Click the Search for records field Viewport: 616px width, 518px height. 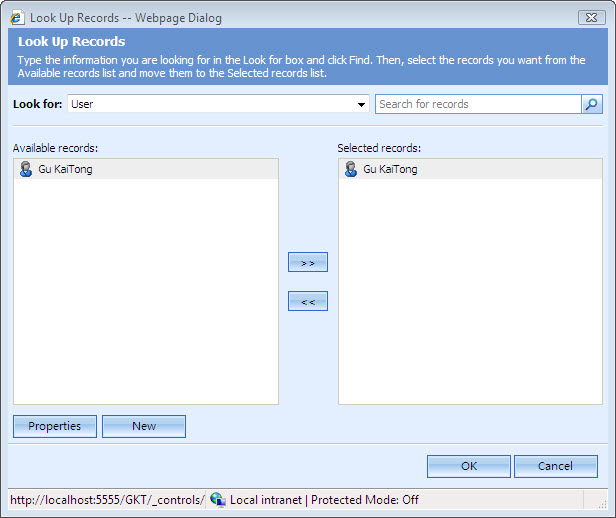point(478,104)
